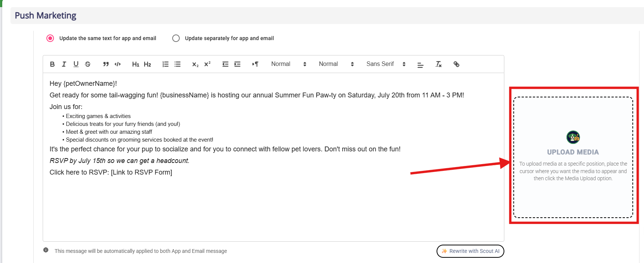Insert a blockquote
Image resolution: width=644 pixels, height=263 pixels.
click(x=106, y=64)
